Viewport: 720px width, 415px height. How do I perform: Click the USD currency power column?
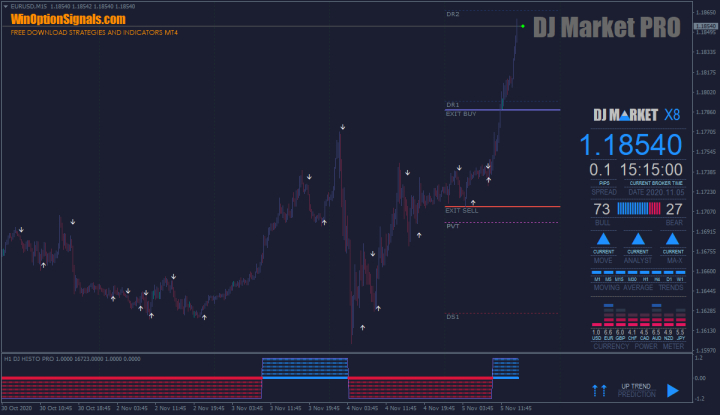pos(596,324)
